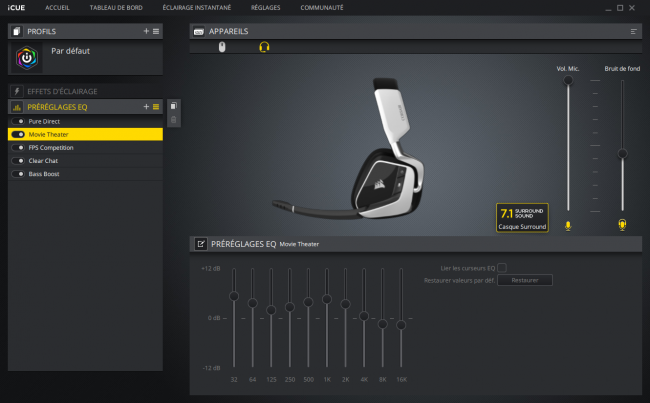Click the 8K EQ slider handle

pos(383,324)
